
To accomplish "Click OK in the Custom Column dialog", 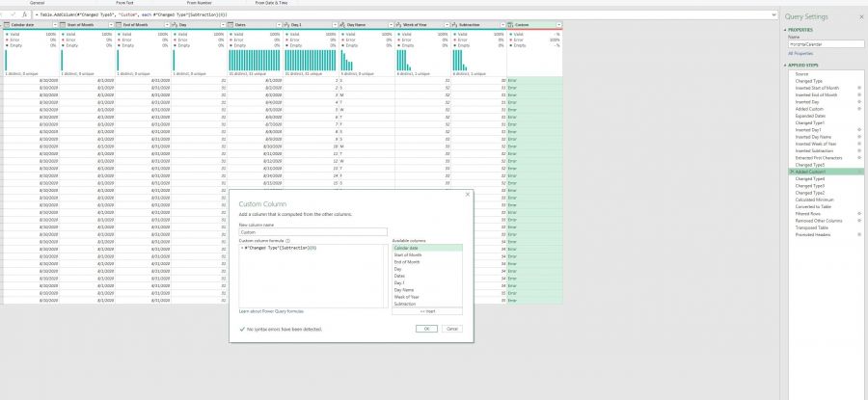I will coord(426,329).
